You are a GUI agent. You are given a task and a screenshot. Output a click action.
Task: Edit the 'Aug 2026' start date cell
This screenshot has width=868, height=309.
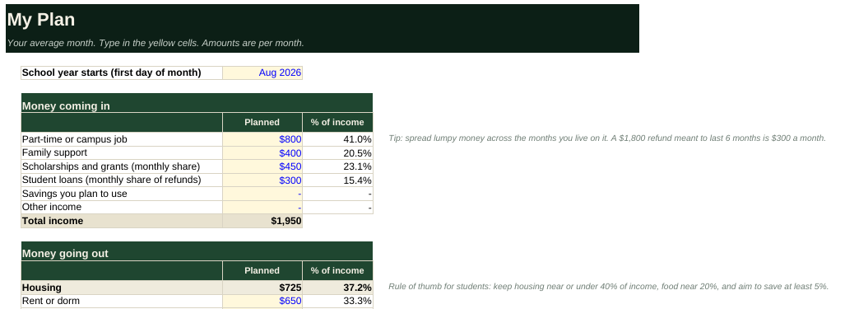262,73
